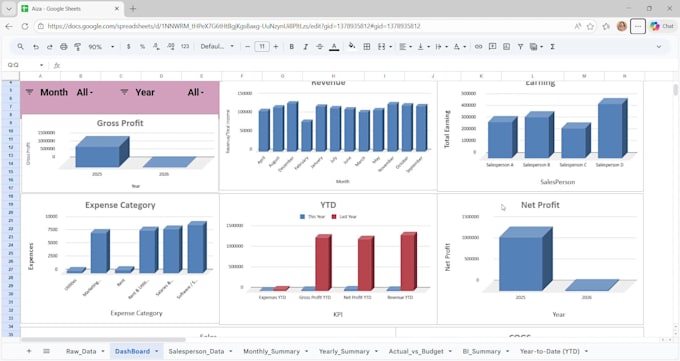The image size is (680, 361).
Task: Toggle bold formatting
Action: pos(291,46)
